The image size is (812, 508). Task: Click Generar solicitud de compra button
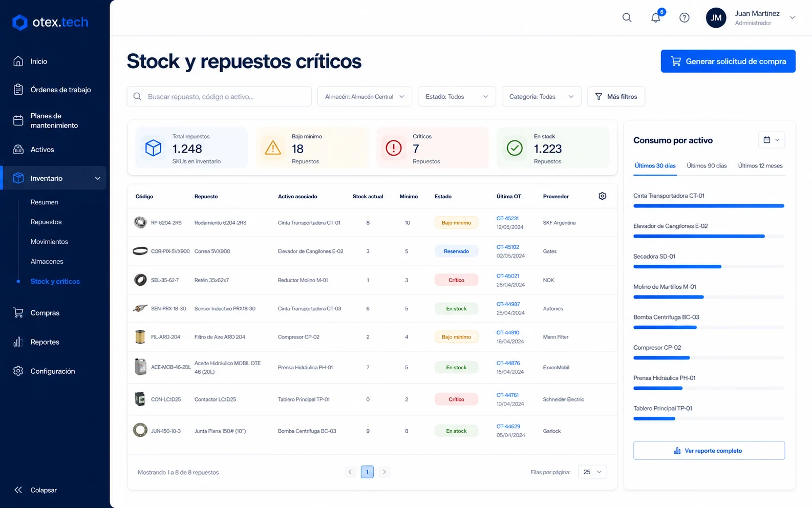coord(728,61)
